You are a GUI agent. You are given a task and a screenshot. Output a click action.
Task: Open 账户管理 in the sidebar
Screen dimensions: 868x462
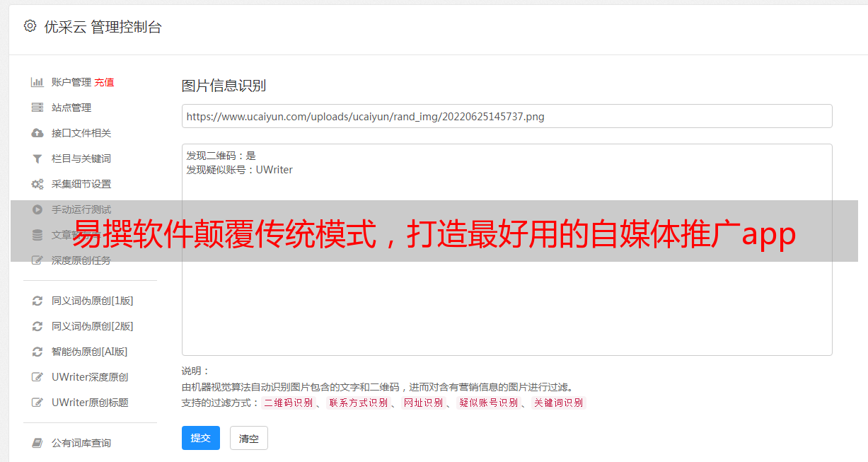(71, 82)
